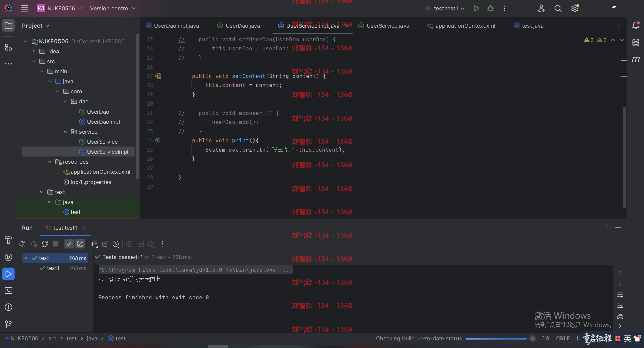Switch to test.java tab
The height and width of the screenshot is (348, 644).
(x=529, y=26)
